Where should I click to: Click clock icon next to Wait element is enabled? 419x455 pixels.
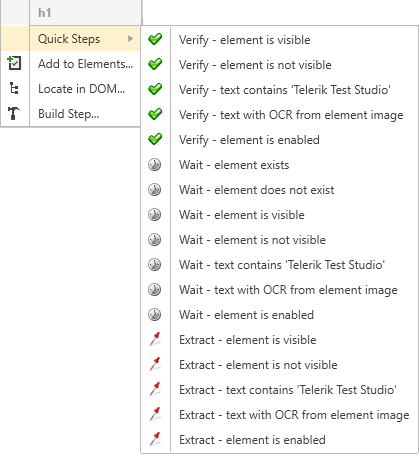tap(155, 314)
